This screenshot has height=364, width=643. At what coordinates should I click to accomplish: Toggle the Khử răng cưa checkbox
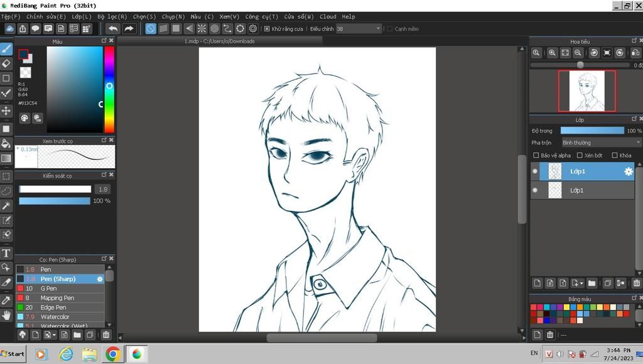[267, 29]
